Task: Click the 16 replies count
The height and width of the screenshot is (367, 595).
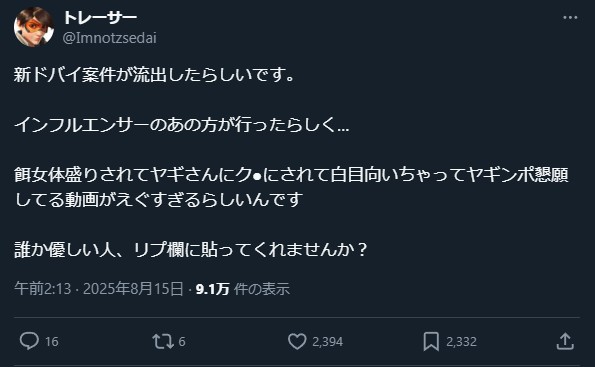Action: pos(52,342)
